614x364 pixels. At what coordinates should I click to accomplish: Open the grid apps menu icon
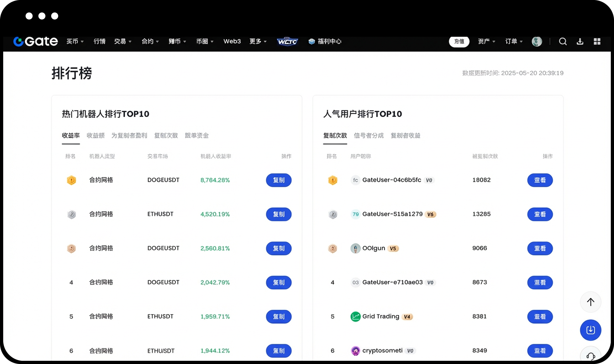(x=597, y=42)
